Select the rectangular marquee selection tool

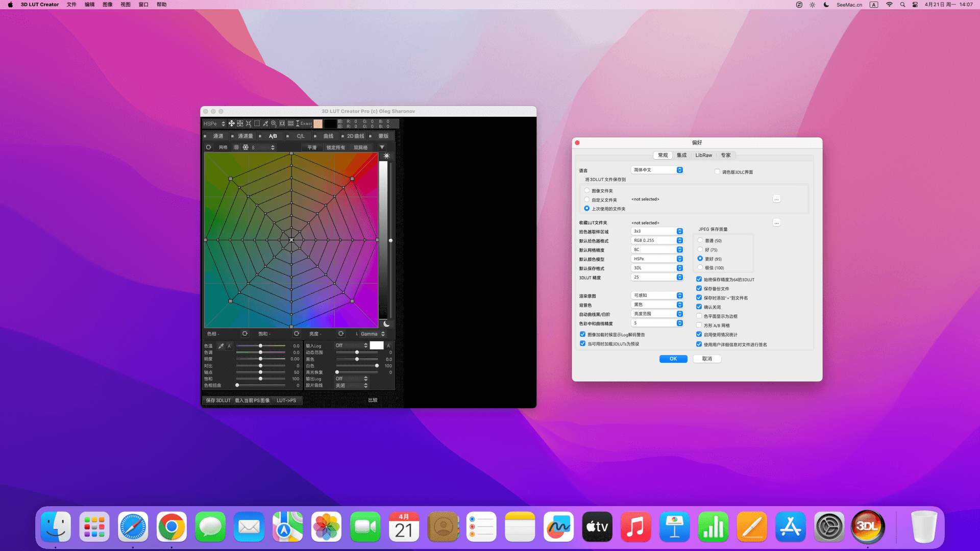point(257,123)
